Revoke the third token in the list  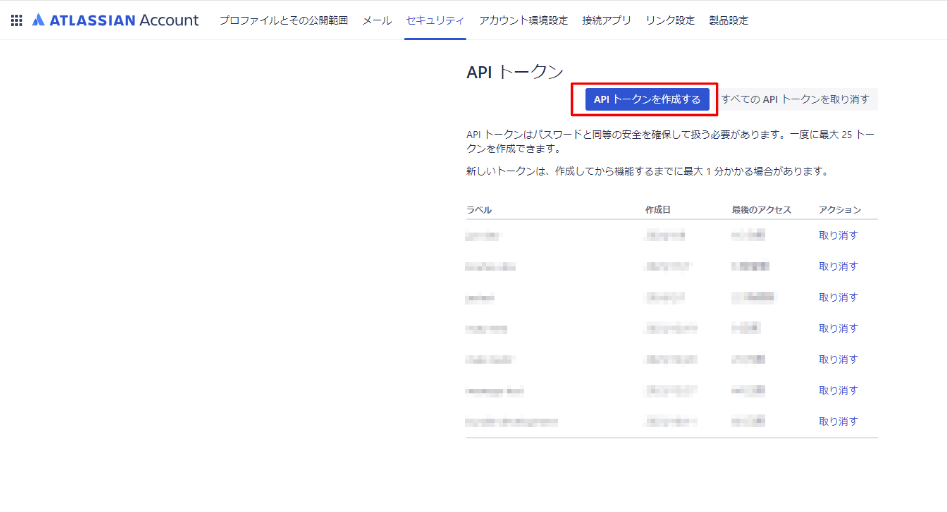[x=838, y=298]
